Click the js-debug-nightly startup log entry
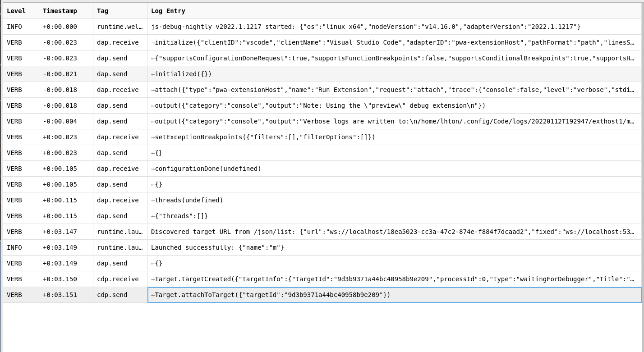The height and width of the screenshot is (352, 644). (x=316, y=27)
